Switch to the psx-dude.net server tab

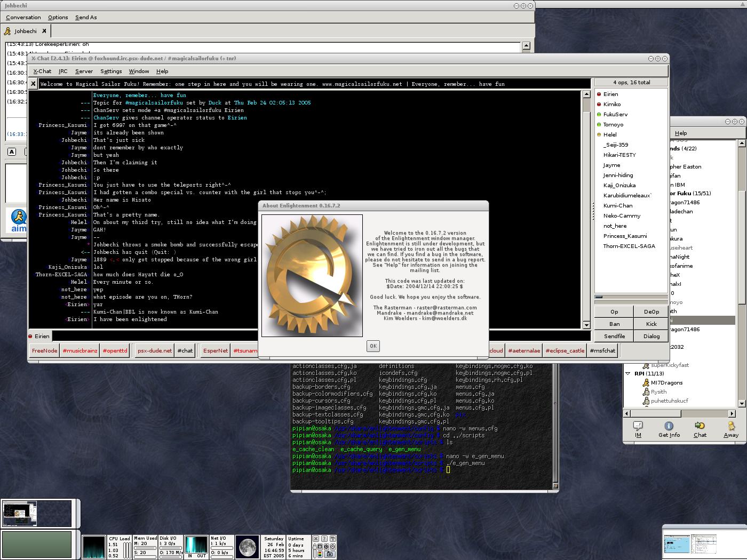tap(155, 350)
